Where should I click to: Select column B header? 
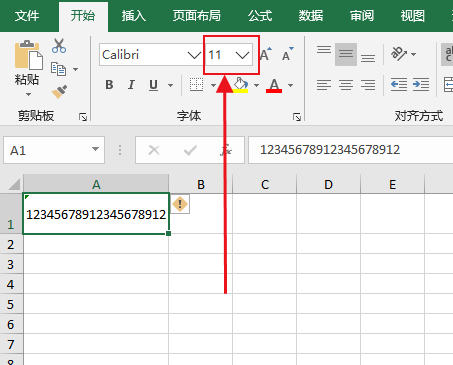pyautogui.click(x=201, y=184)
